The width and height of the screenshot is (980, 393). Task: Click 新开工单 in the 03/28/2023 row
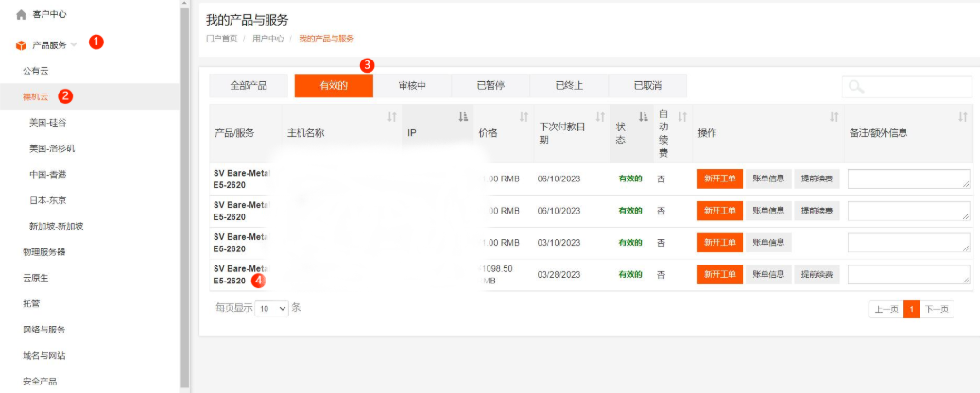(x=720, y=275)
